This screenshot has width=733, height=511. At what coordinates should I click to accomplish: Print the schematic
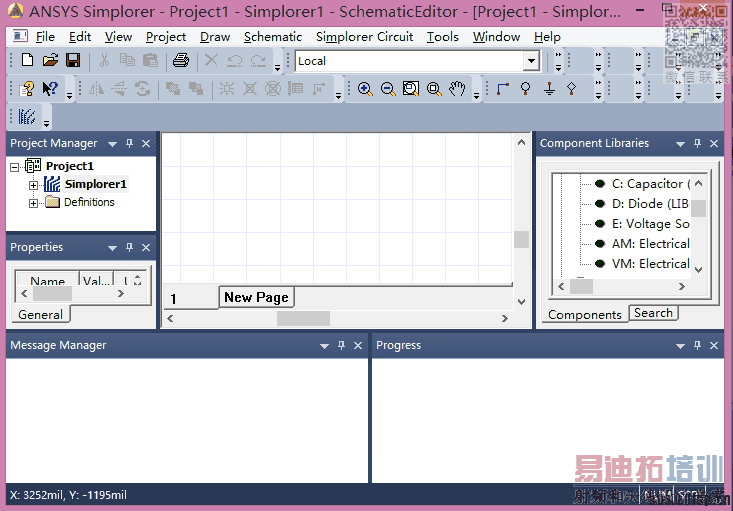click(x=181, y=60)
